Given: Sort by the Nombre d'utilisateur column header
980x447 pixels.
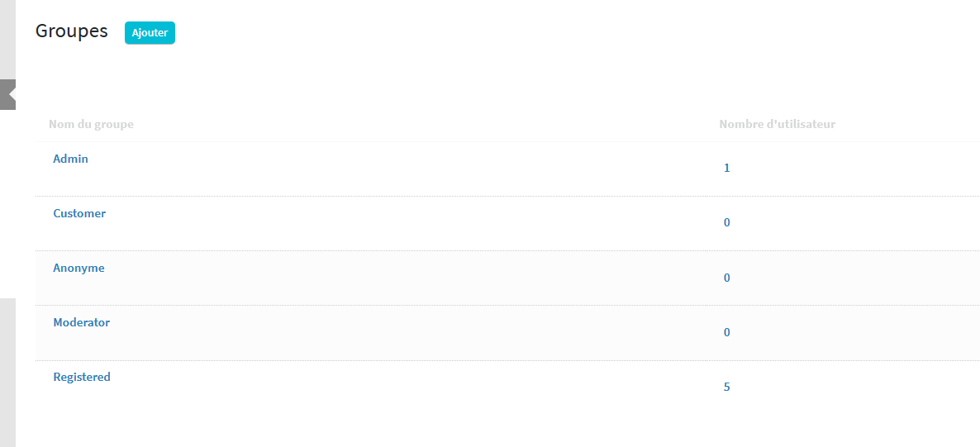Looking at the screenshot, I should 777,125.
